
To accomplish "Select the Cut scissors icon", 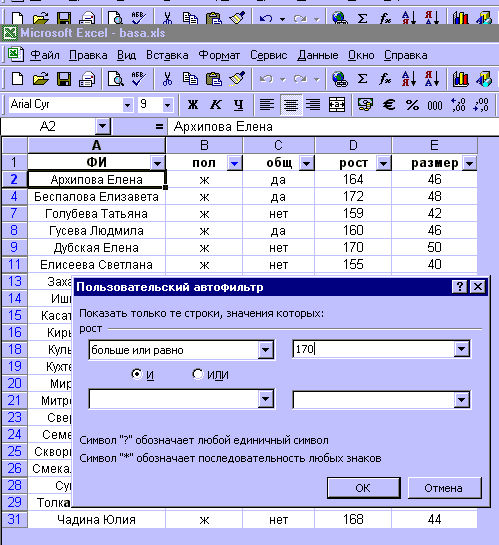I will [167, 79].
